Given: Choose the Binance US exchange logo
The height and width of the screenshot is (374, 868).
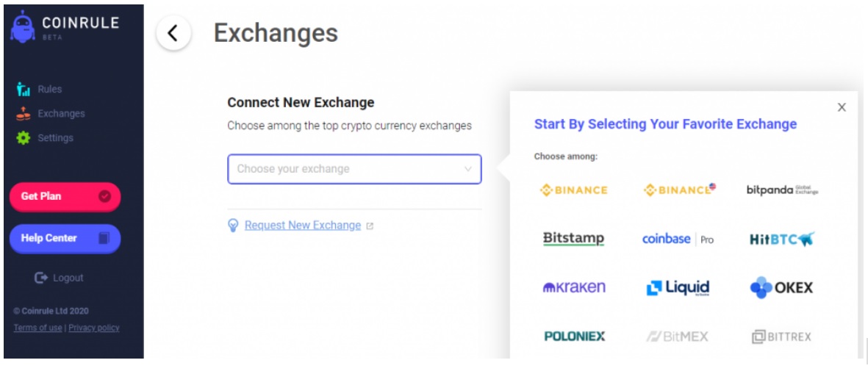Looking at the screenshot, I should [x=679, y=190].
